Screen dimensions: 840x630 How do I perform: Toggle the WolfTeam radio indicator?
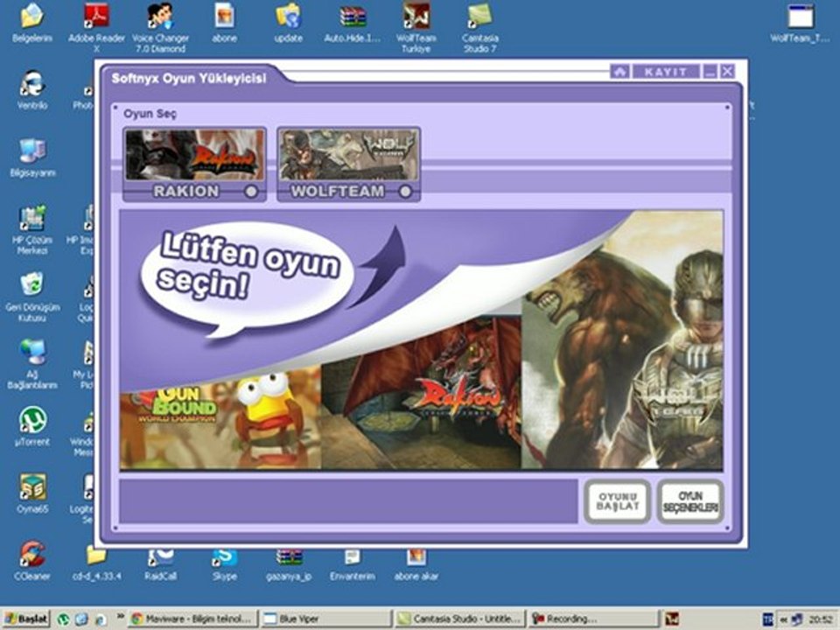(x=405, y=192)
